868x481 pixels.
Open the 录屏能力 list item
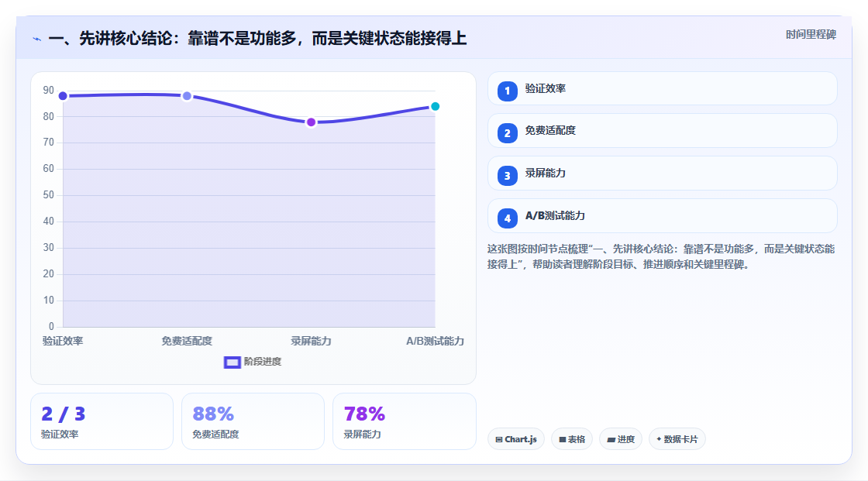[662, 174]
